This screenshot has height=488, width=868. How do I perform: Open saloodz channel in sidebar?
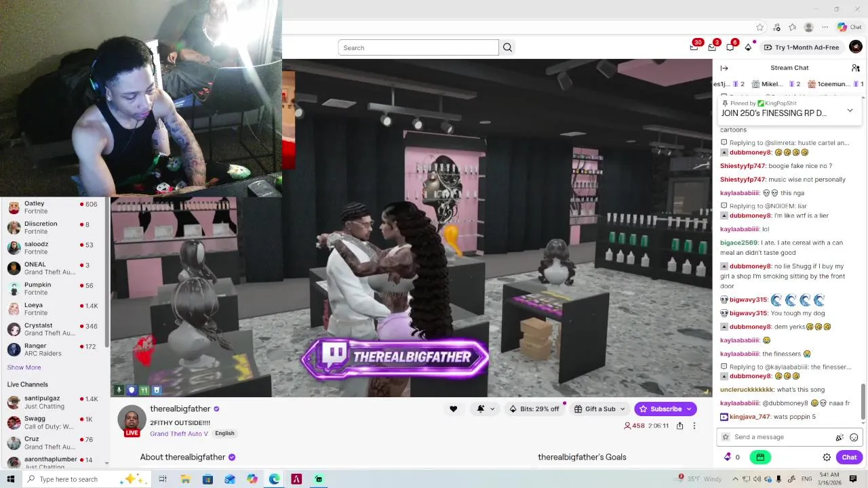[54, 248]
